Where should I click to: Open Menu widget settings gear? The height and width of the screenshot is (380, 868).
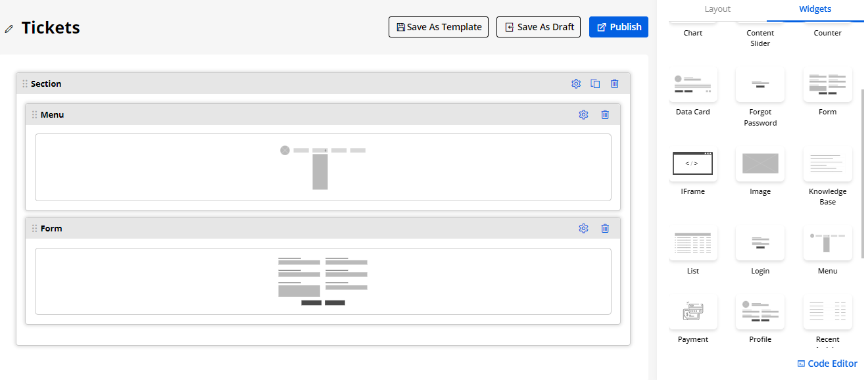(583, 114)
